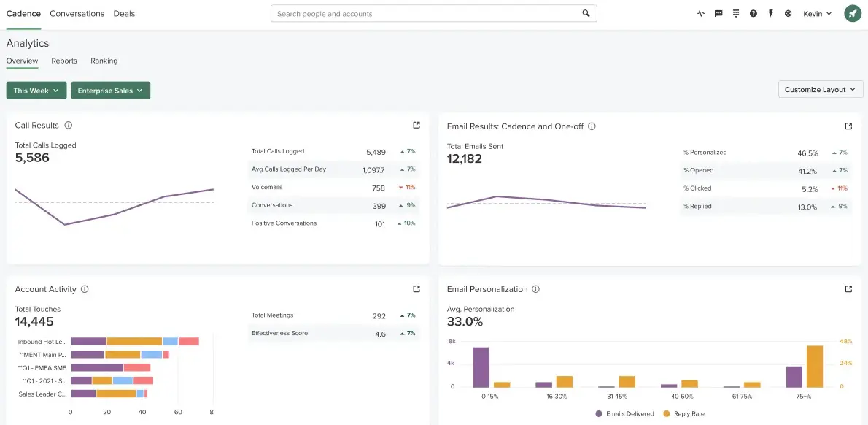Click the Total Meetings metric row
This screenshot has width=868, height=425.
[x=333, y=315]
